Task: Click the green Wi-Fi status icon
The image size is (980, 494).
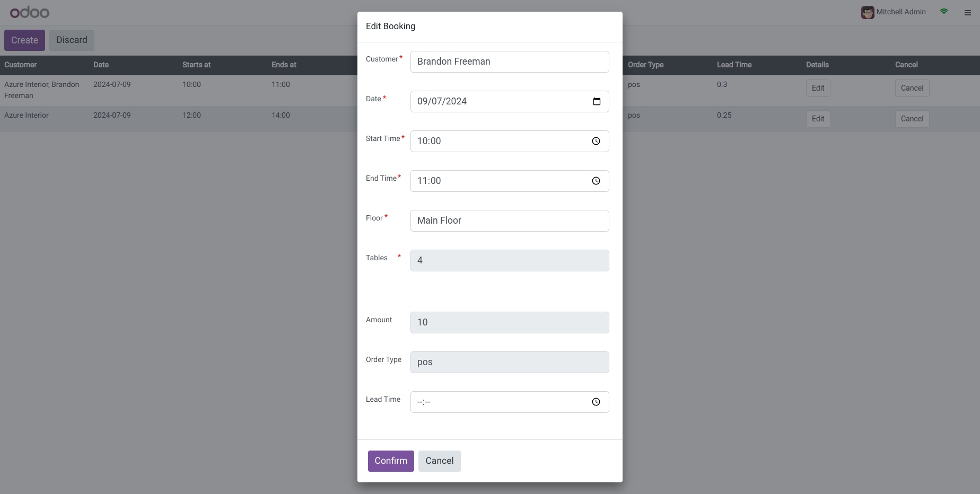Action: [944, 12]
